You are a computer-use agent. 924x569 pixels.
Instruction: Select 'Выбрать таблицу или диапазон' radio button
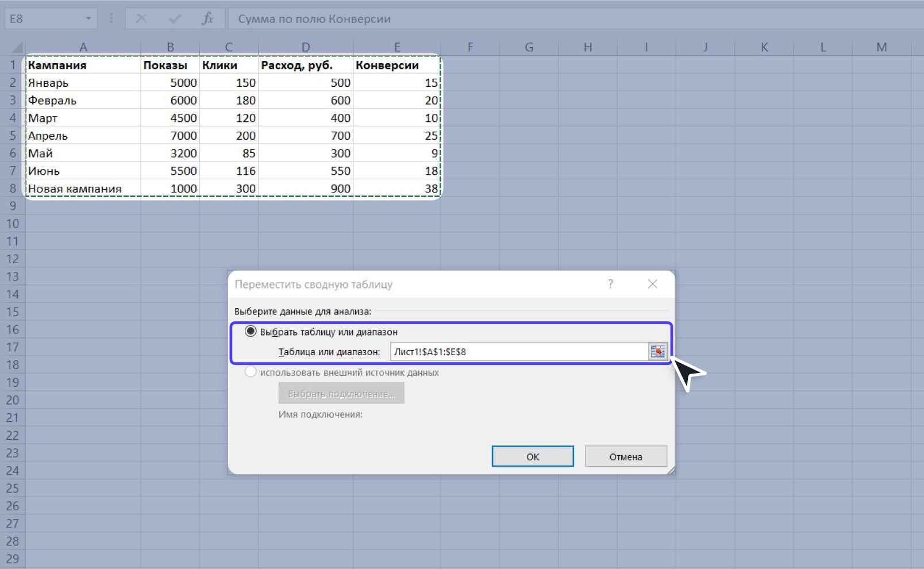[251, 332]
